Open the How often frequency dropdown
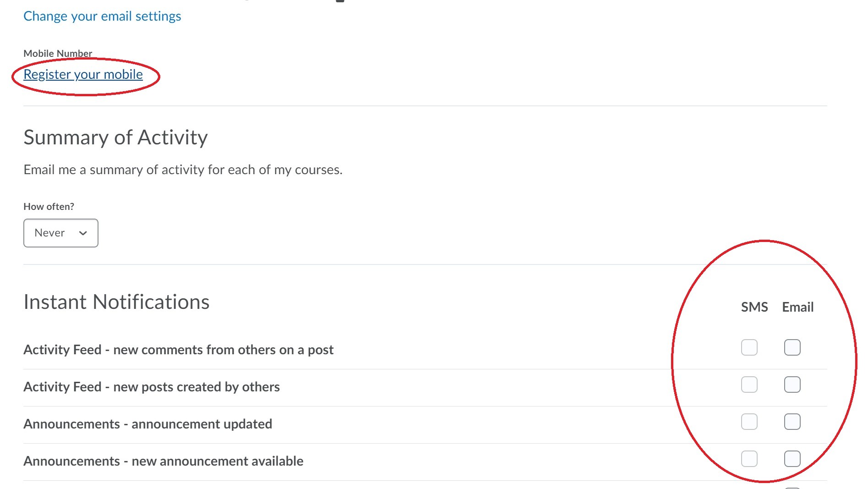 (x=61, y=233)
